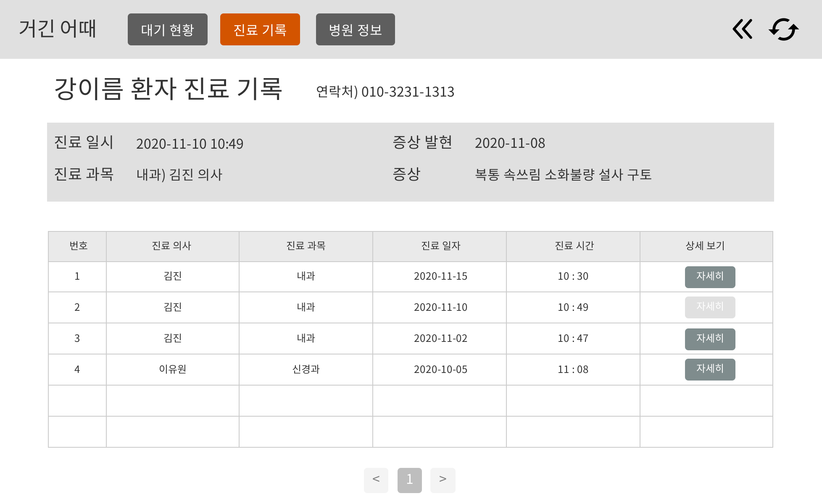The height and width of the screenshot is (504, 822).
Task: Click the 2020-11-15 date cell
Action: (440, 276)
